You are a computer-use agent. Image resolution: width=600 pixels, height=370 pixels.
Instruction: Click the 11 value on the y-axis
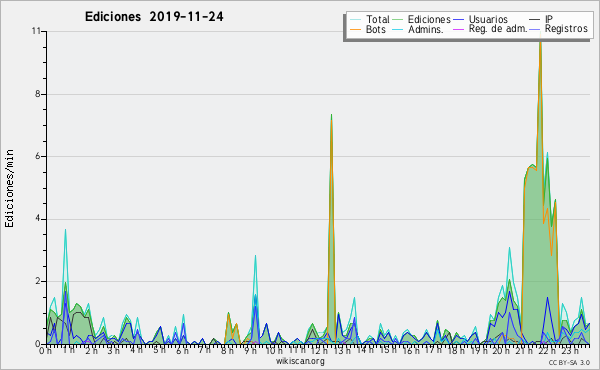pyautogui.click(x=36, y=31)
